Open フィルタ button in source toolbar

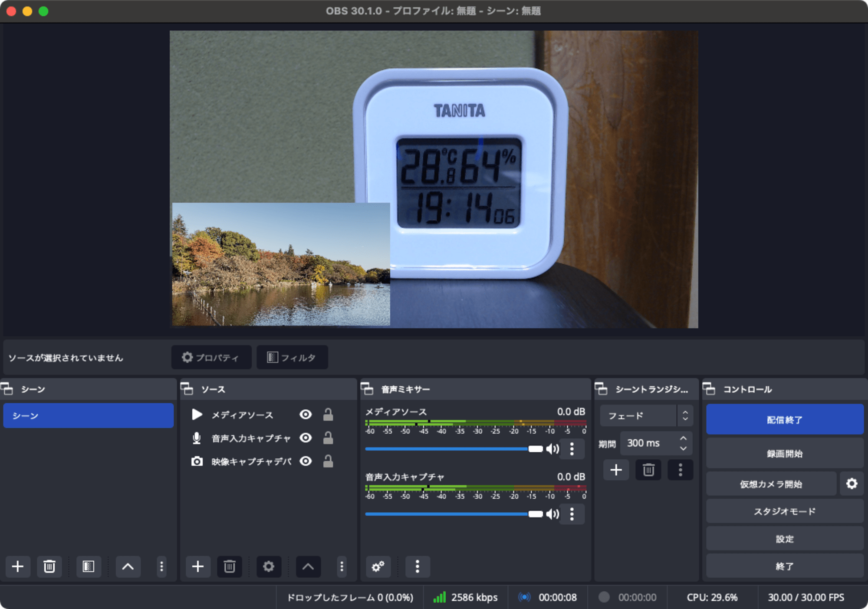click(292, 357)
